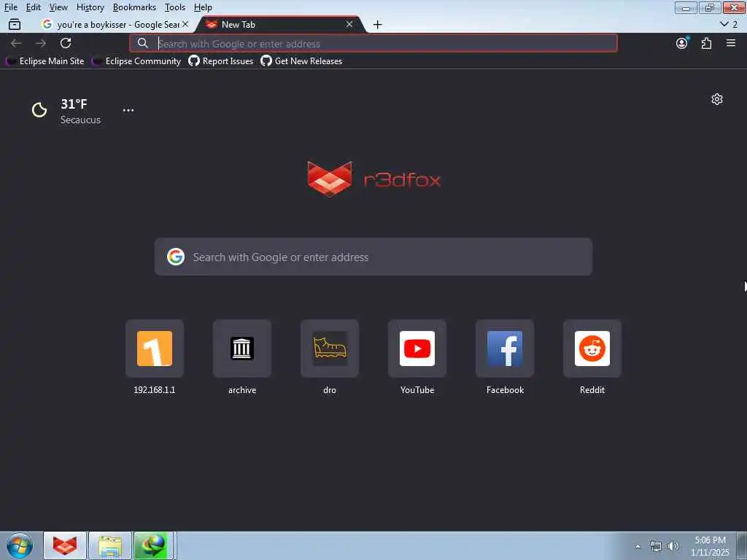
Task: Open the File menu
Action: click(10, 7)
